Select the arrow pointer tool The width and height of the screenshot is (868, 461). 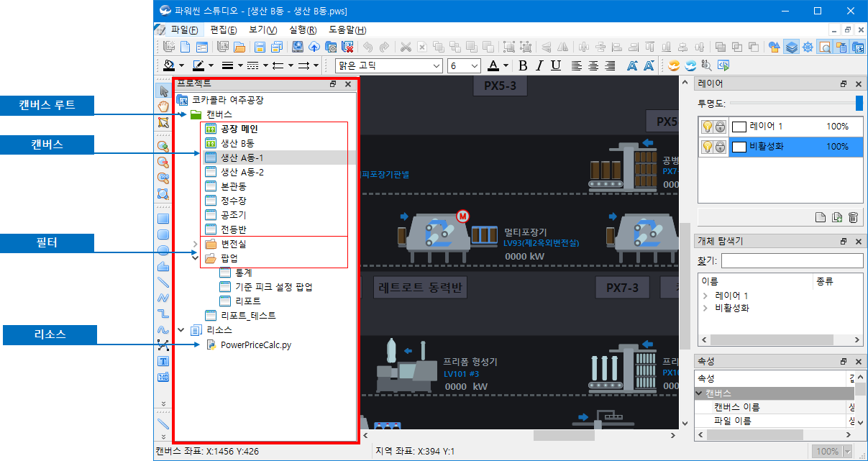[163, 91]
